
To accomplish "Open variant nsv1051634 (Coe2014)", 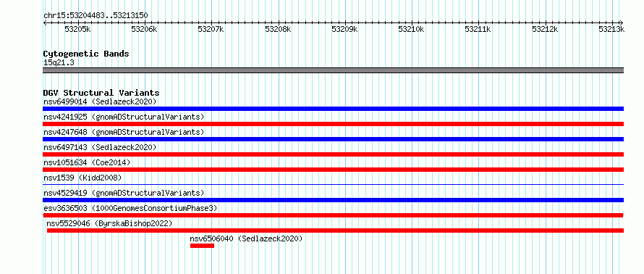I will (x=87, y=162).
